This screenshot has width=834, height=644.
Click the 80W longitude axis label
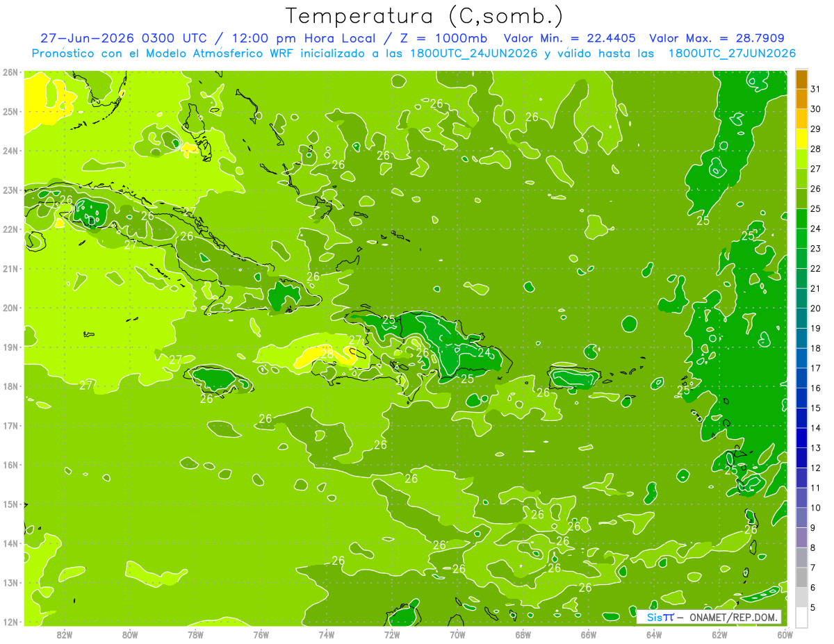point(130,634)
